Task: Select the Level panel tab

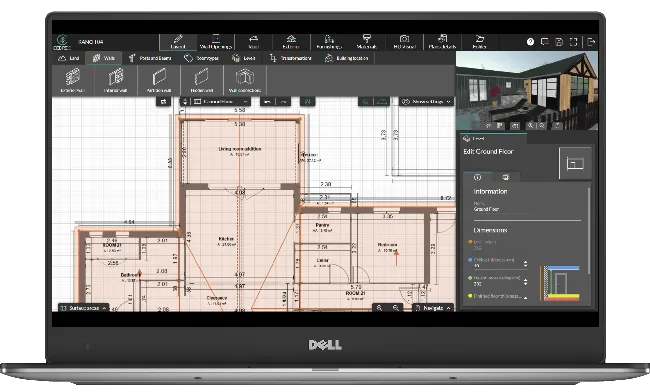Action: click(x=493, y=138)
